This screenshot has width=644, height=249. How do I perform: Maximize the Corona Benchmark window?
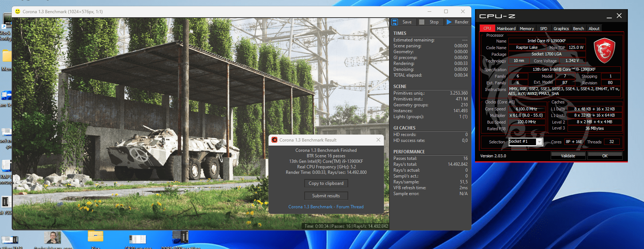446,11
